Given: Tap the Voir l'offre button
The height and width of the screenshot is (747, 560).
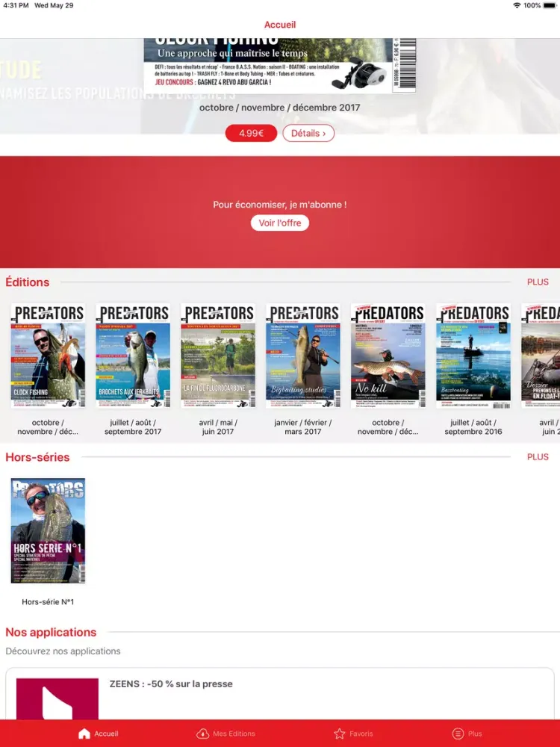Looking at the screenshot, I should coord(280,223).
